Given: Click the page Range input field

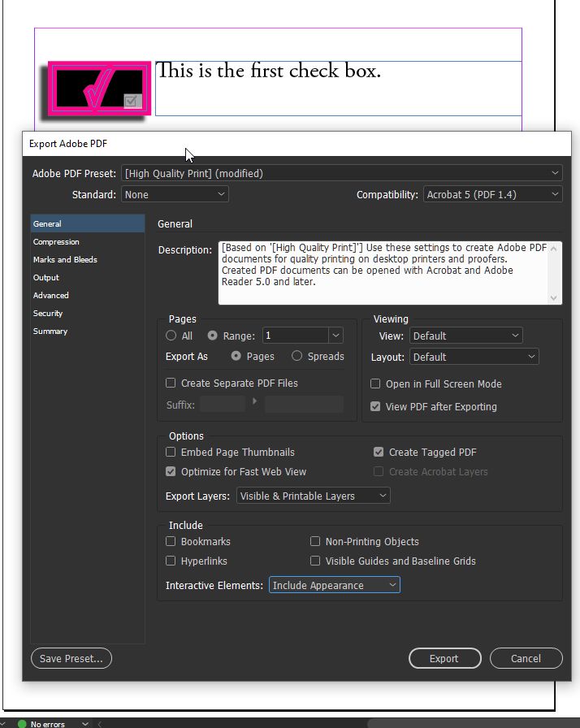Looking at the screenshot, I should [296, 336].
